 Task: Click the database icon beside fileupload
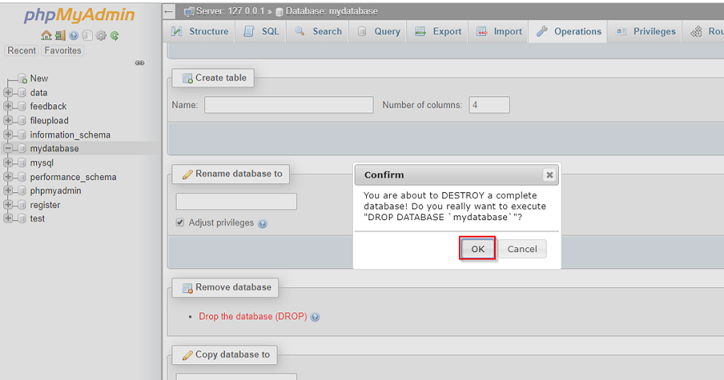[22, 121]
